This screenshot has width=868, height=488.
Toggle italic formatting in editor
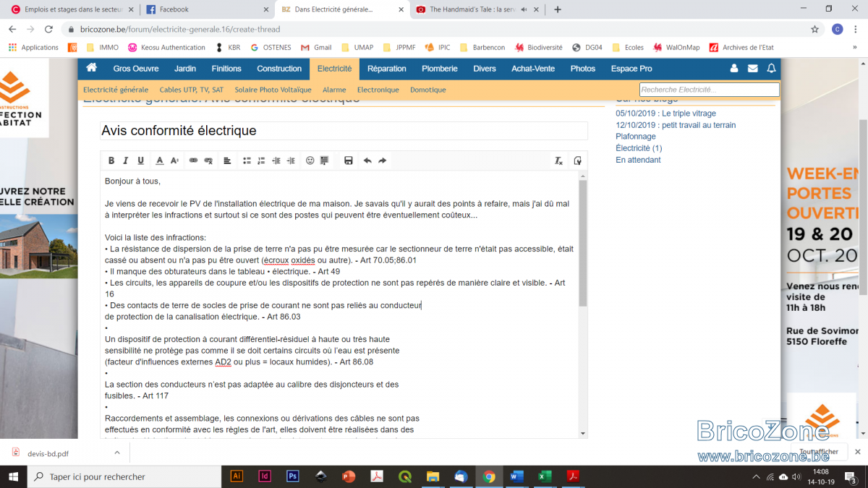tap(126, 160)
